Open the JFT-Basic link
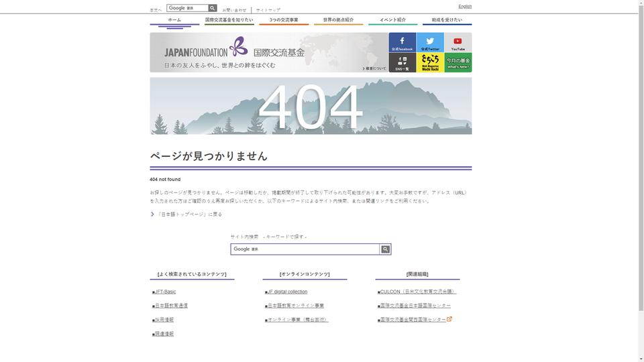The image size is (644, 362). tap(164, 292)
